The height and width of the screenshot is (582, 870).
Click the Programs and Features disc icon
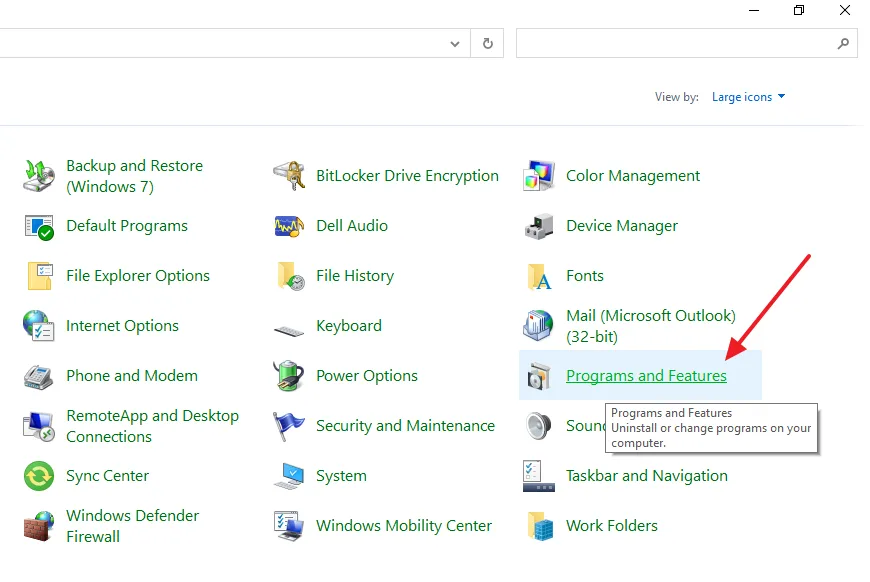click(x=538, y=376)
